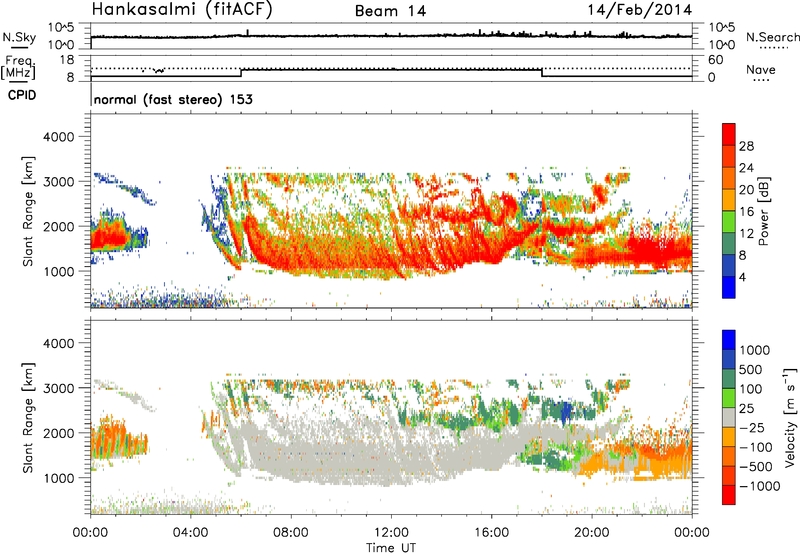
Task: Click the Power [dB] colorbar label
Action: pos(763,211)
